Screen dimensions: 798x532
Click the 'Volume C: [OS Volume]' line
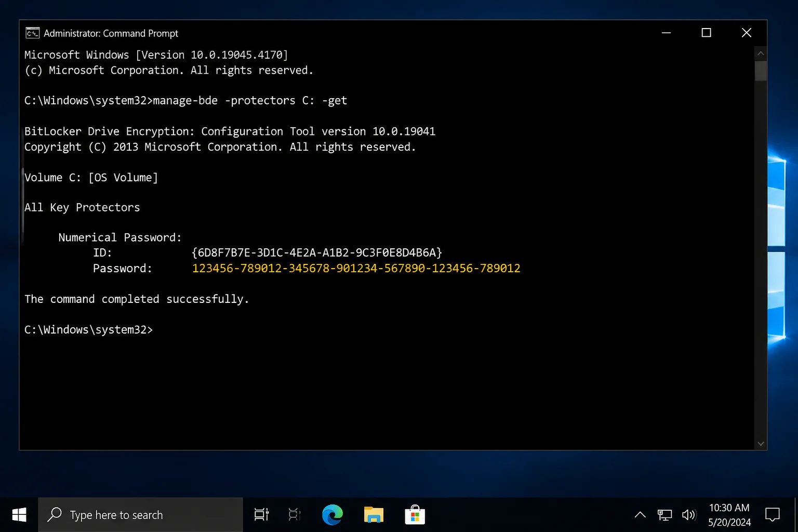[91, 178]
